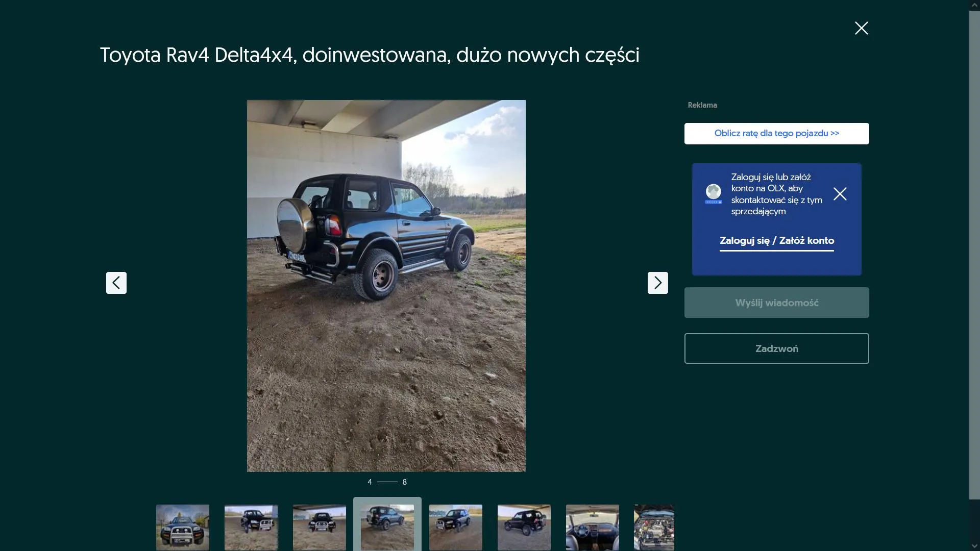The width and height of the screenshot is (980, 551).
Task: Advance to the next photo
Action: point(657,283)
